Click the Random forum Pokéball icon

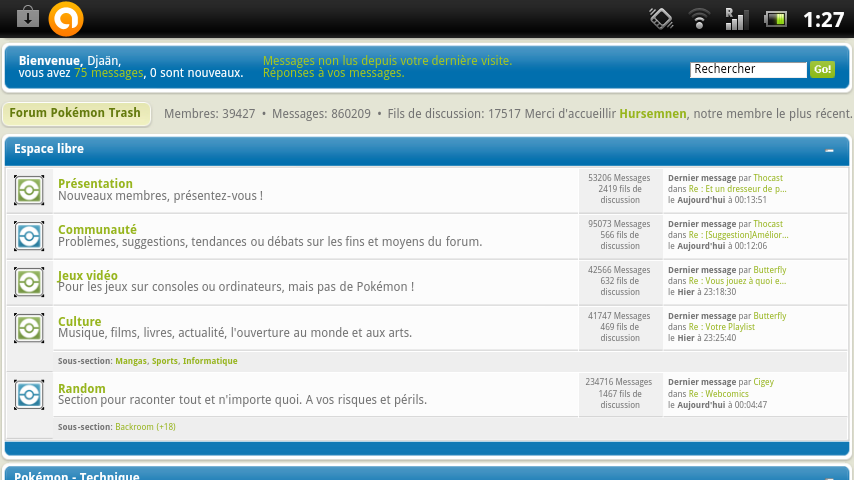(29, 395)
